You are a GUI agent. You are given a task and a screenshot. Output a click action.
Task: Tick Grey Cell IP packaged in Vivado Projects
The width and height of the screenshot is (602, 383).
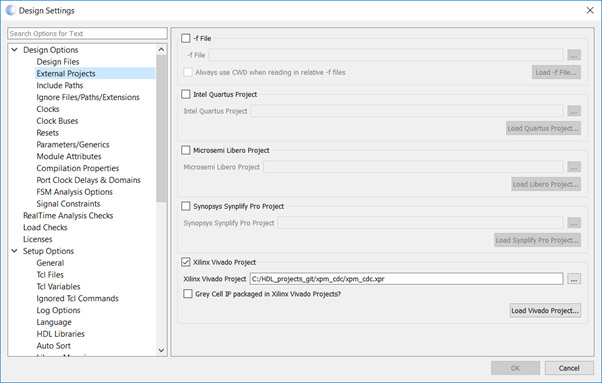[188, 294]
